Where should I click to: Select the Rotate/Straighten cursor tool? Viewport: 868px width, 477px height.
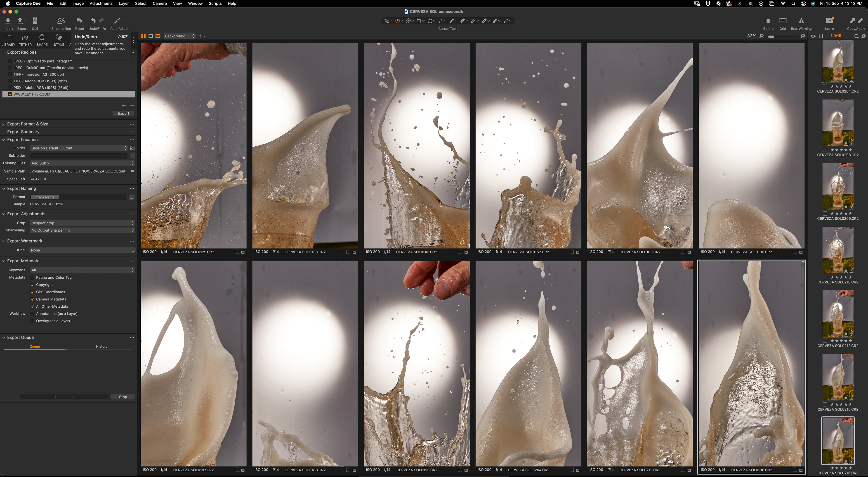tap(430, 21)
